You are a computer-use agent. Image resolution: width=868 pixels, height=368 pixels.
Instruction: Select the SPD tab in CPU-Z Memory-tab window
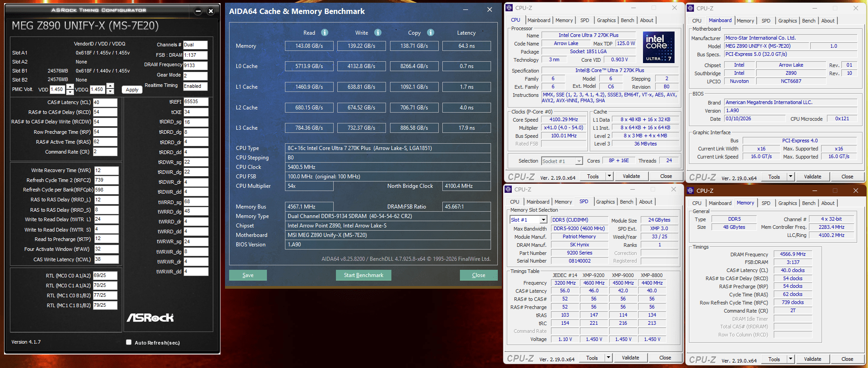click(766, 203)
